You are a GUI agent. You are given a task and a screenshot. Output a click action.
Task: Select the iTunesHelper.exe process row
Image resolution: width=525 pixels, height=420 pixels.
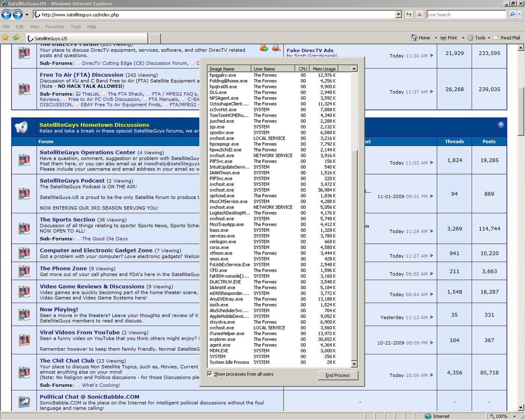[279, 333]
